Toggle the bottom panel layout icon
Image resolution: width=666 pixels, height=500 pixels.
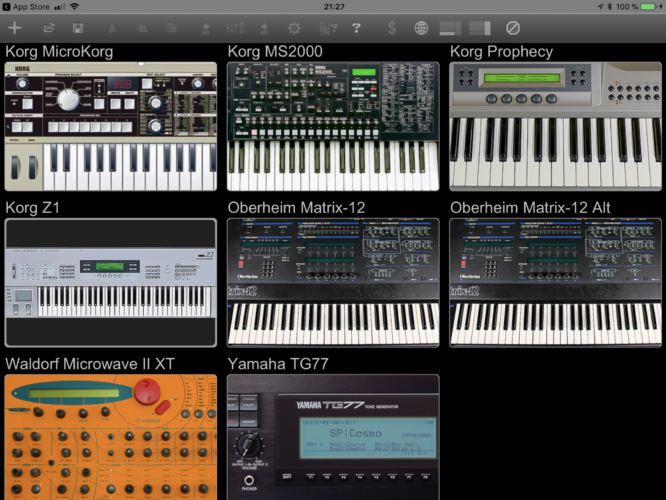tap(450, 28)
